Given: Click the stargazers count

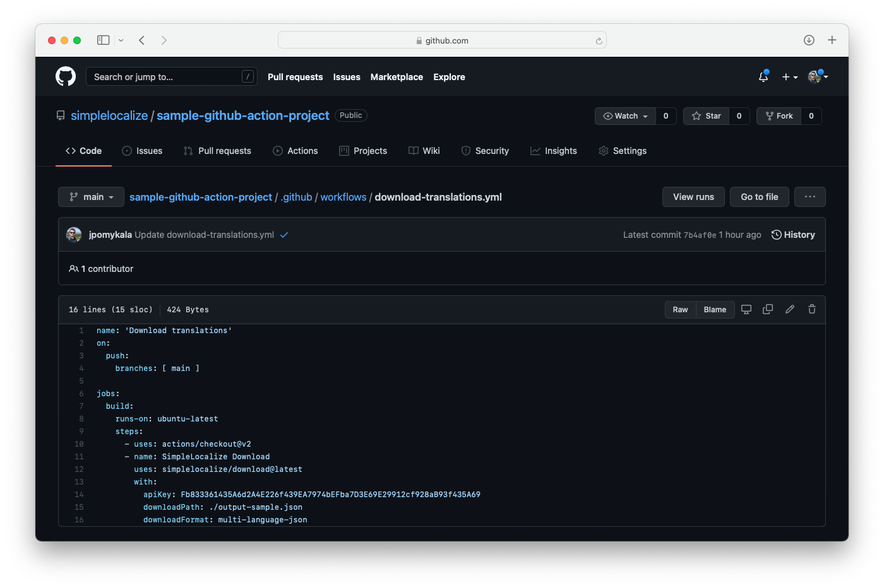Looking at the screenshot, I should click(x=739, y=116).
